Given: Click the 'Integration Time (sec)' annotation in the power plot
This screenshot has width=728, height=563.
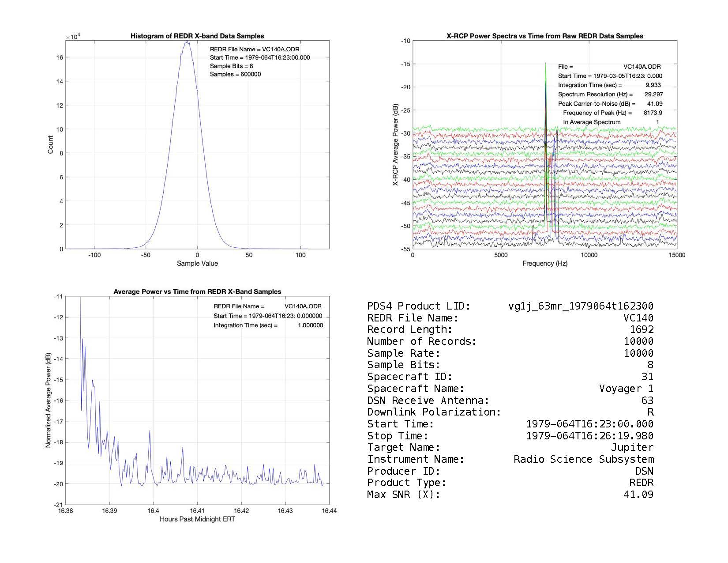Looking at the screenshot, I should tap(245, 325).
